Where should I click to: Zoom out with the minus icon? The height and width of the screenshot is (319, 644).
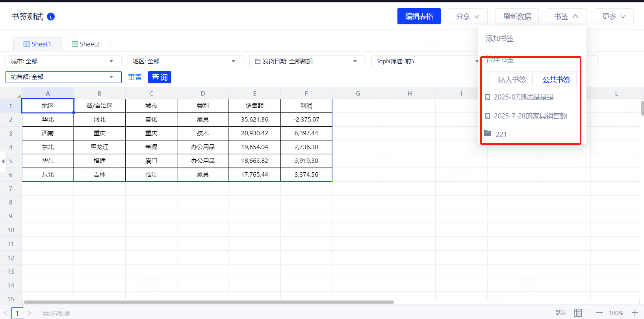tap(599, 313)
